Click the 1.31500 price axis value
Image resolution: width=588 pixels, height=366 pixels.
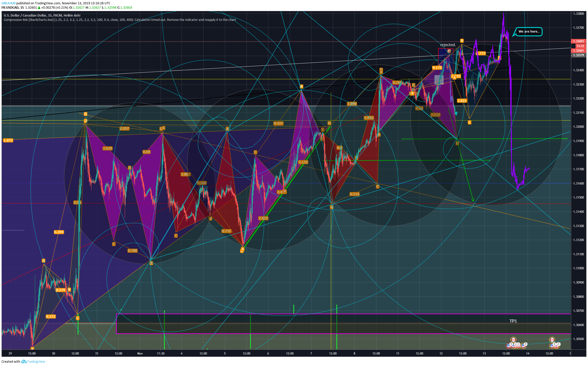(x=579, y=197)
